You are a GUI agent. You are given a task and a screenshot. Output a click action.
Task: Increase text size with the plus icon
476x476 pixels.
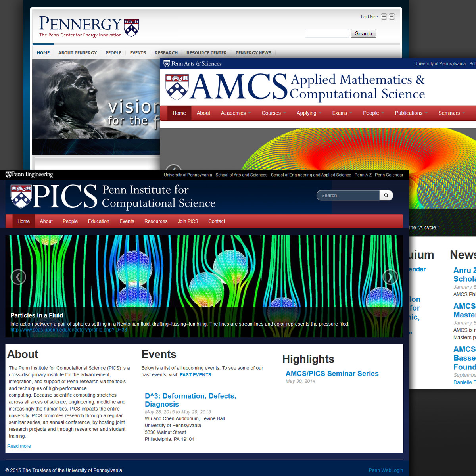tap(392, 17)
